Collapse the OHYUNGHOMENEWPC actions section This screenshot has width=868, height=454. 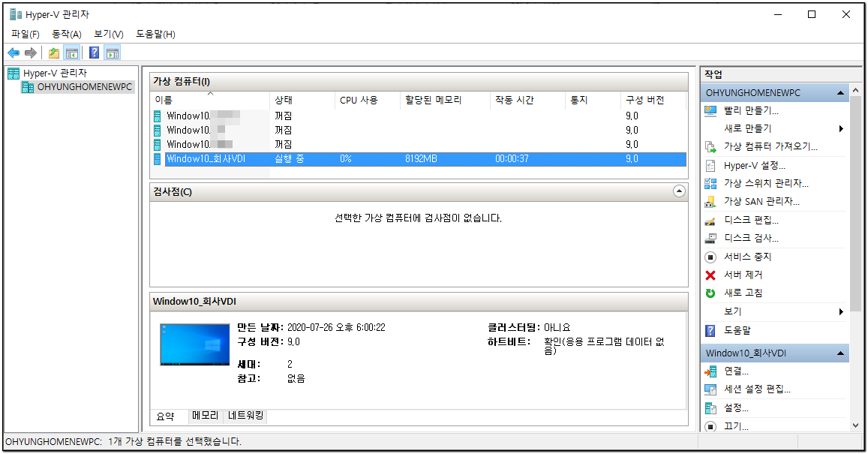tap(840, 93)
